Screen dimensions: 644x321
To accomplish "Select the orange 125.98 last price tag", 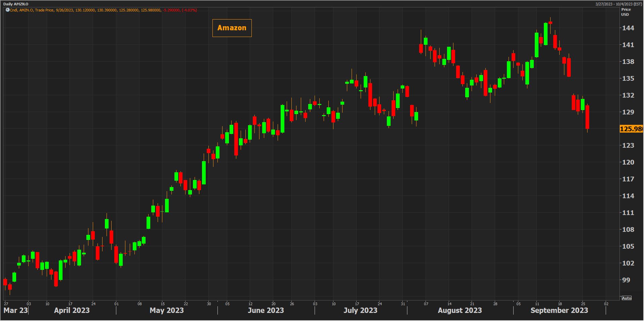I will pos(631,129).
